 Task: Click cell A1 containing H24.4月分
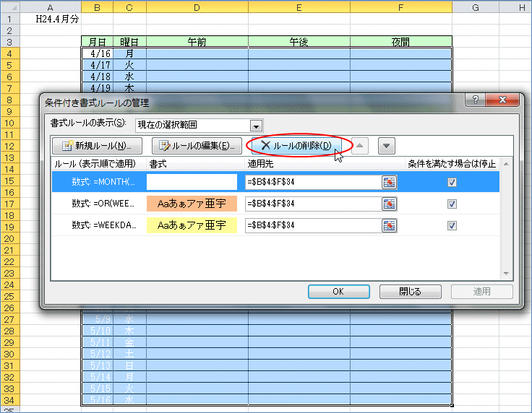click(50, 19)
